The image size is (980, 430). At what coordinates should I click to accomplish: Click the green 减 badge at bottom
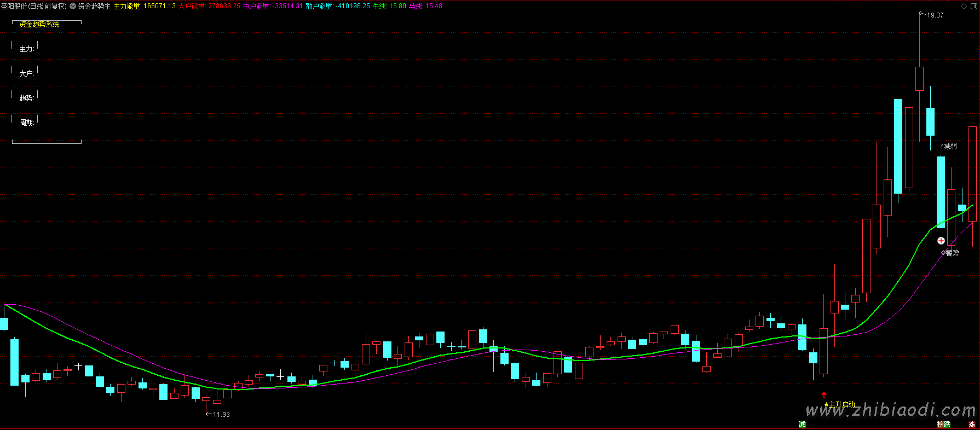tap(802, 425)
